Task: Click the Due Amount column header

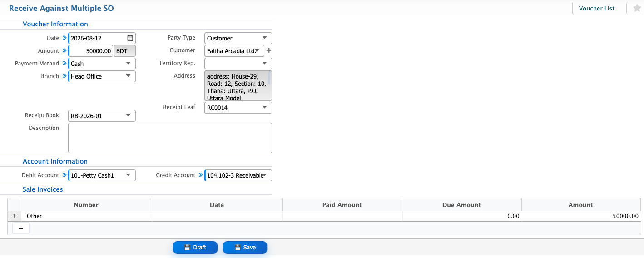Action: [461, 205]
